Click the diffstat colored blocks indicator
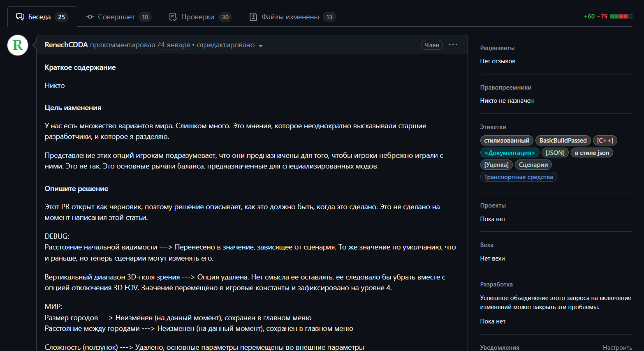 point(621,16)
